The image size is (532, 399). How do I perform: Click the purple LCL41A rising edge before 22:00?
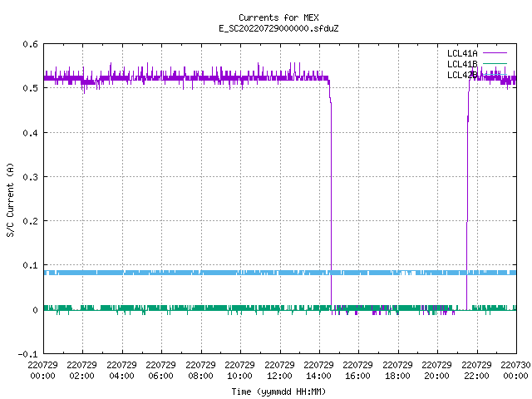coord(467,204)
